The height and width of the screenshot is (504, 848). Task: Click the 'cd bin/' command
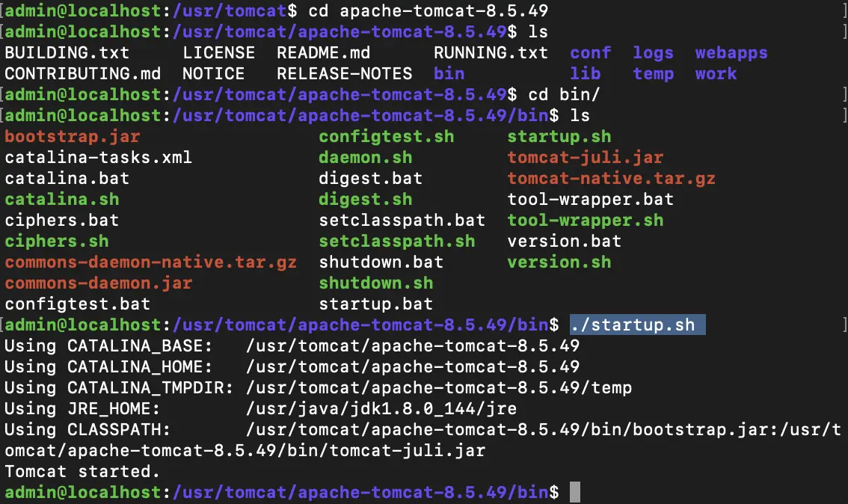click(x=564, y=95)
